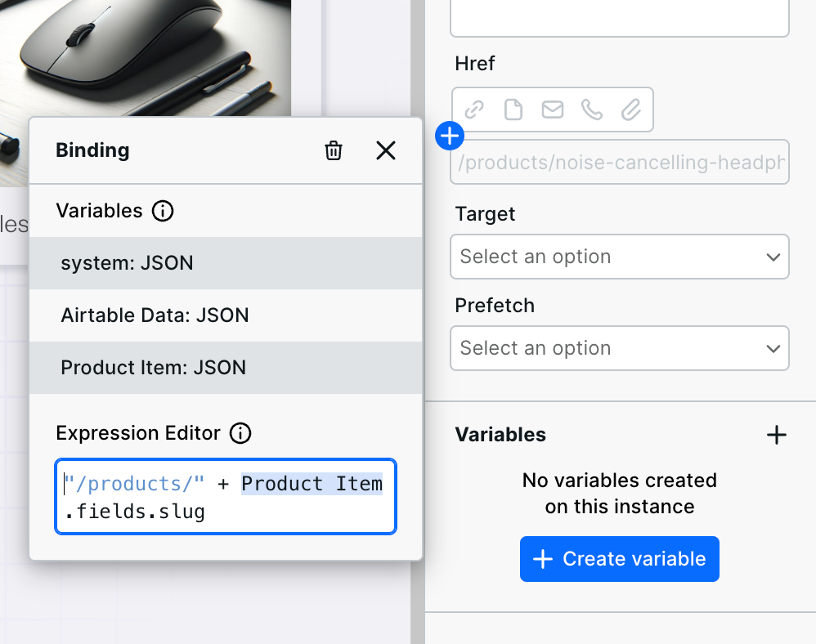Close the Binding popup
The width and height of the screenshot is (816, 644).
point(385,150)
